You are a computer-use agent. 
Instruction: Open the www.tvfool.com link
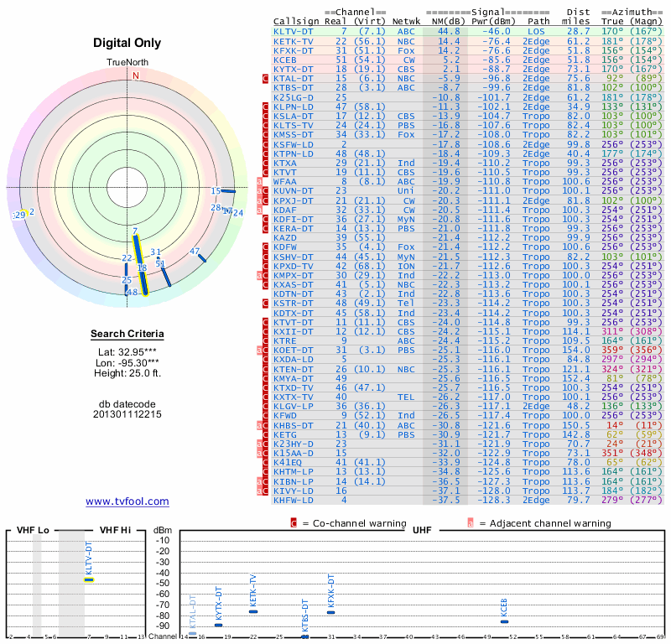click(127, 501)
